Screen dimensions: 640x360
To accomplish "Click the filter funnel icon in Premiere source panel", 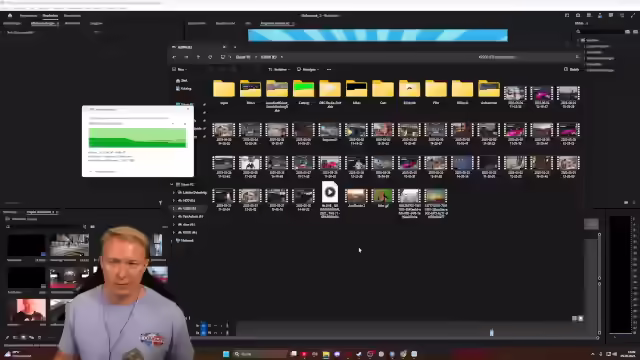I will pyautogui.click(x=160, y=202).
